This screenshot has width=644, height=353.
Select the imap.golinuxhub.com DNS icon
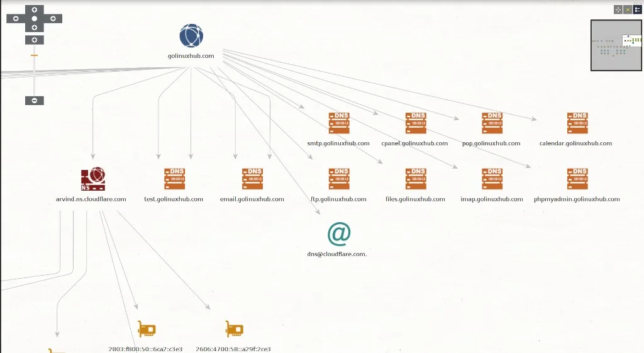click(x=492, y=179)
